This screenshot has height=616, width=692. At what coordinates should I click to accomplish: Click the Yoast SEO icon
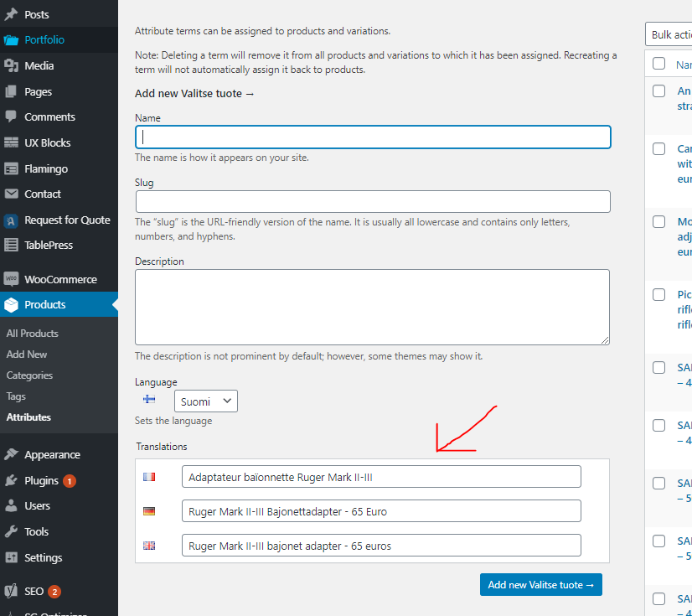[11, 591]
